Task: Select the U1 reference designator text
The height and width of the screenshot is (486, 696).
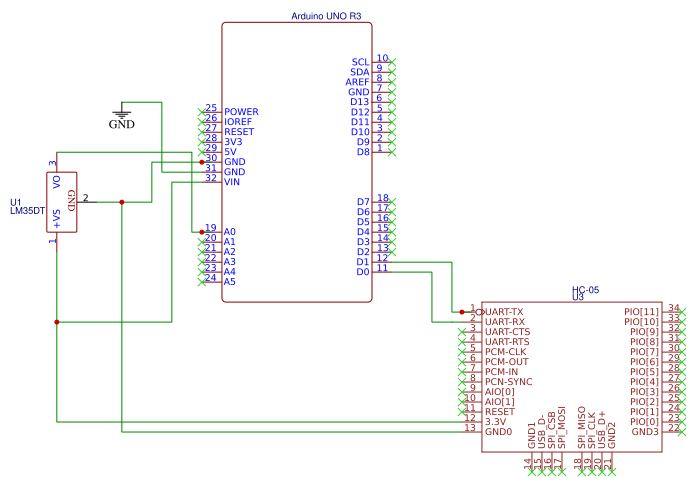Action: [16, 202]
